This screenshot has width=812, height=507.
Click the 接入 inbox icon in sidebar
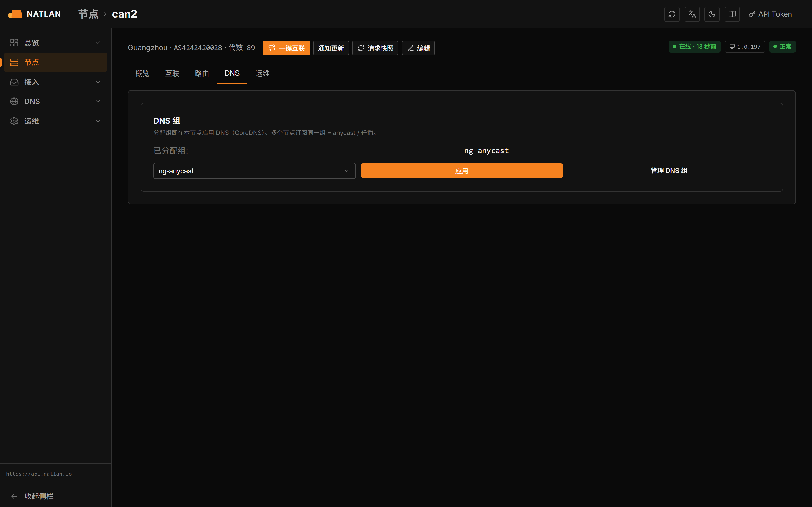(x=14, y=82)
